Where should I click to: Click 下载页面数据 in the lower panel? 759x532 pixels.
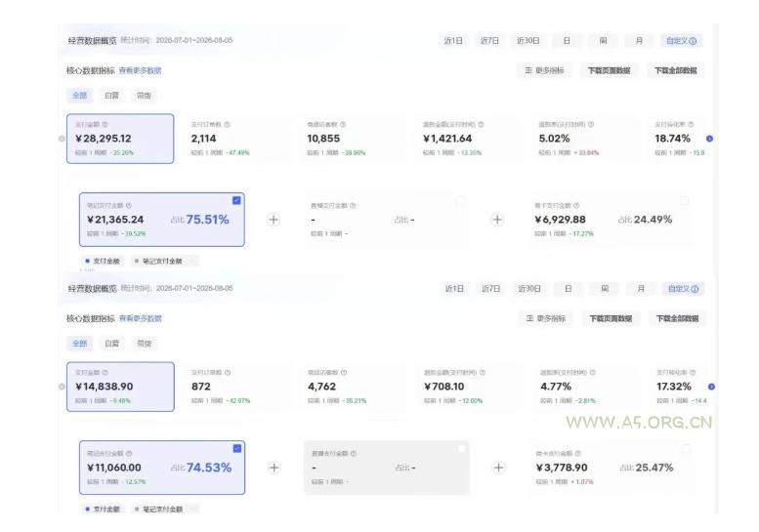(x=611, y=318)
